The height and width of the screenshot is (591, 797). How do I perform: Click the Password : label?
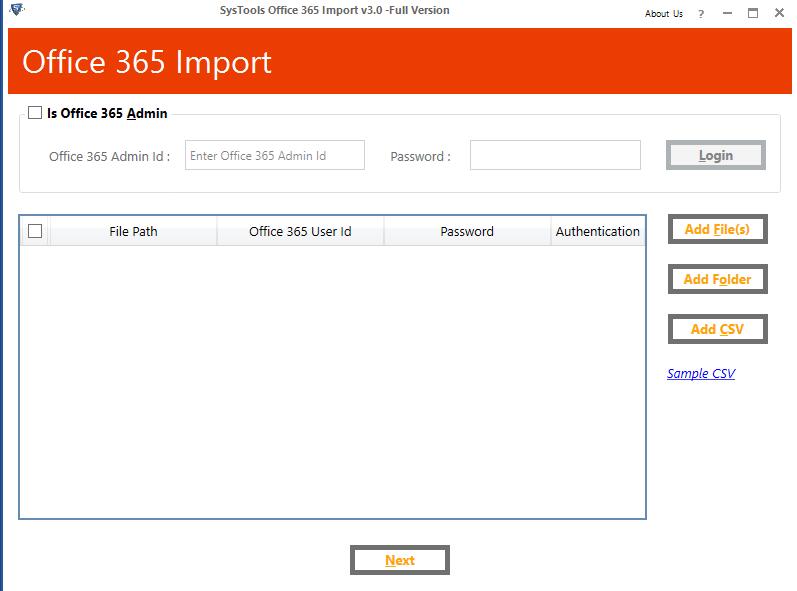(420, 157)
